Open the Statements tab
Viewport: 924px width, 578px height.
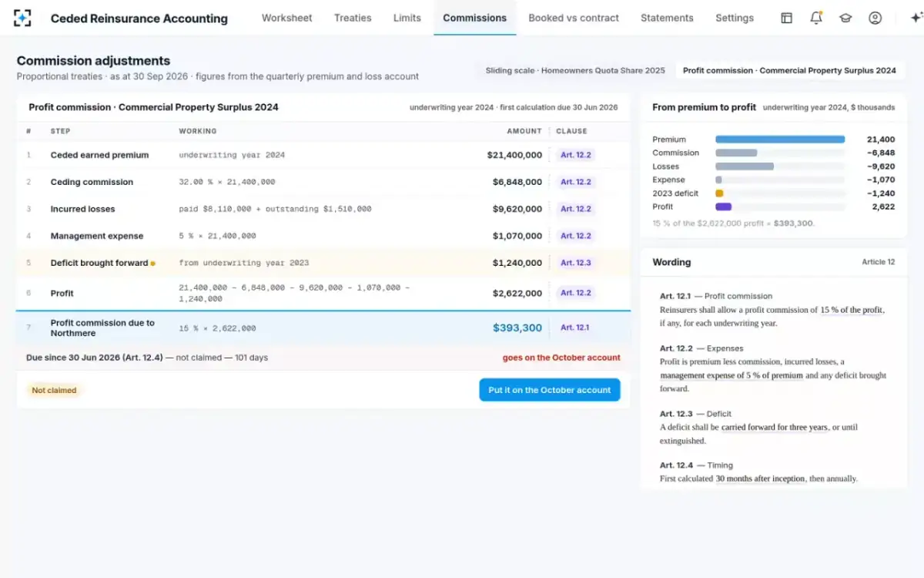point(667,18)
